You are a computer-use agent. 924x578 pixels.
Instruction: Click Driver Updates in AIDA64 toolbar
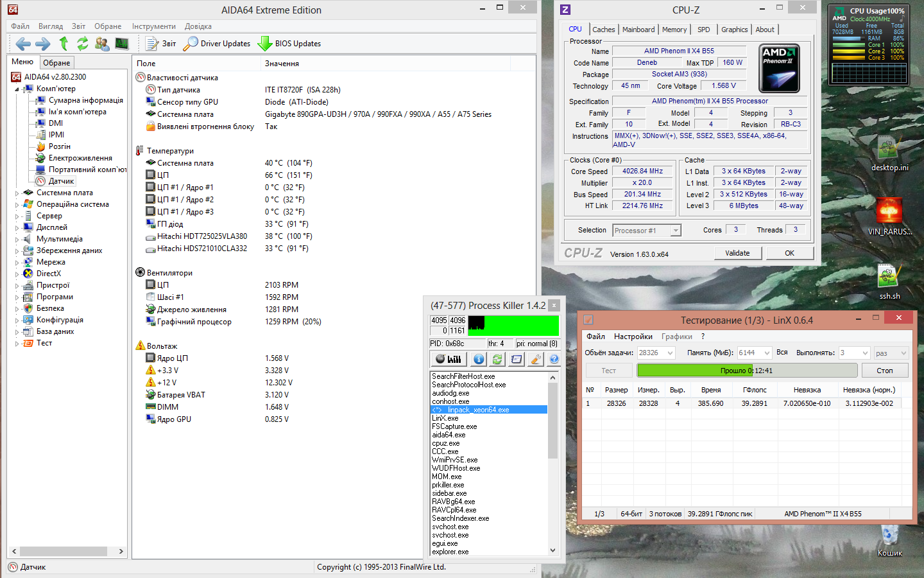(x=217, y=44)
